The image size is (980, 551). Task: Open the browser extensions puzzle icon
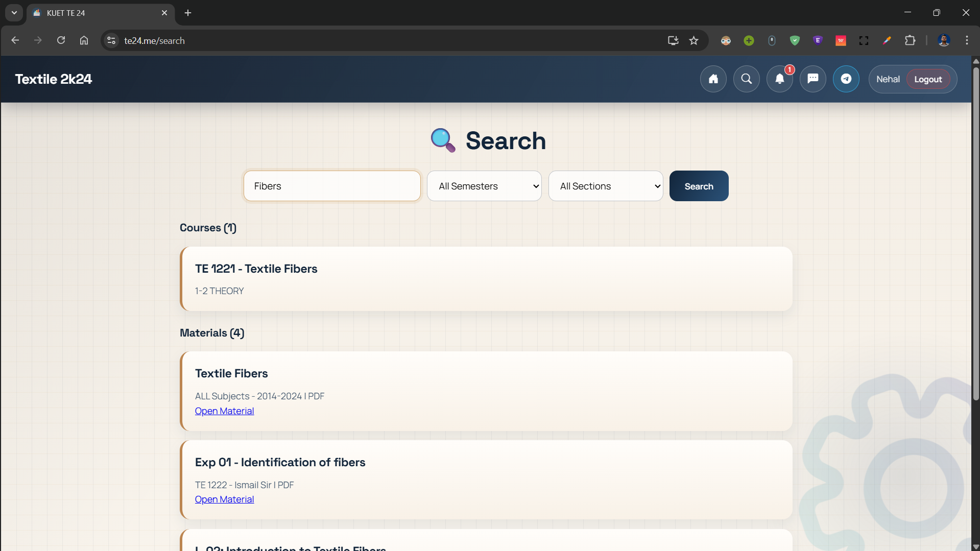click(911, 40)
